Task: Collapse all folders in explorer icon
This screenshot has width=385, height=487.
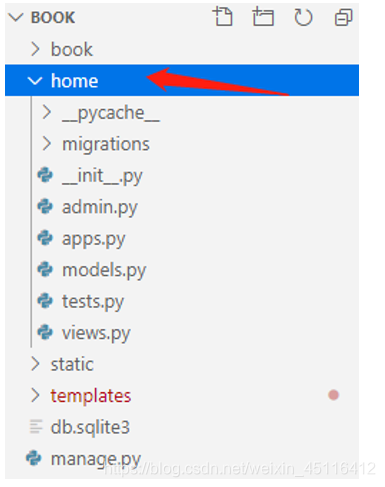Action: (343, 17)
